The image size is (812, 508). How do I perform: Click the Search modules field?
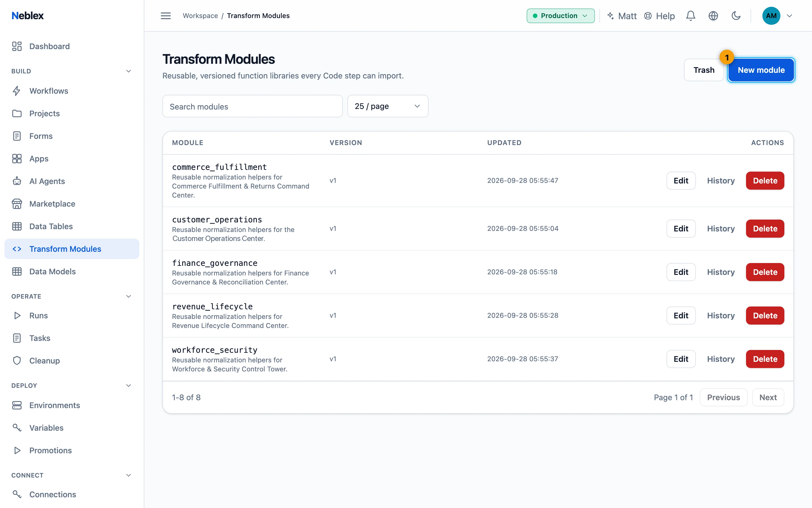pos(252,106)
